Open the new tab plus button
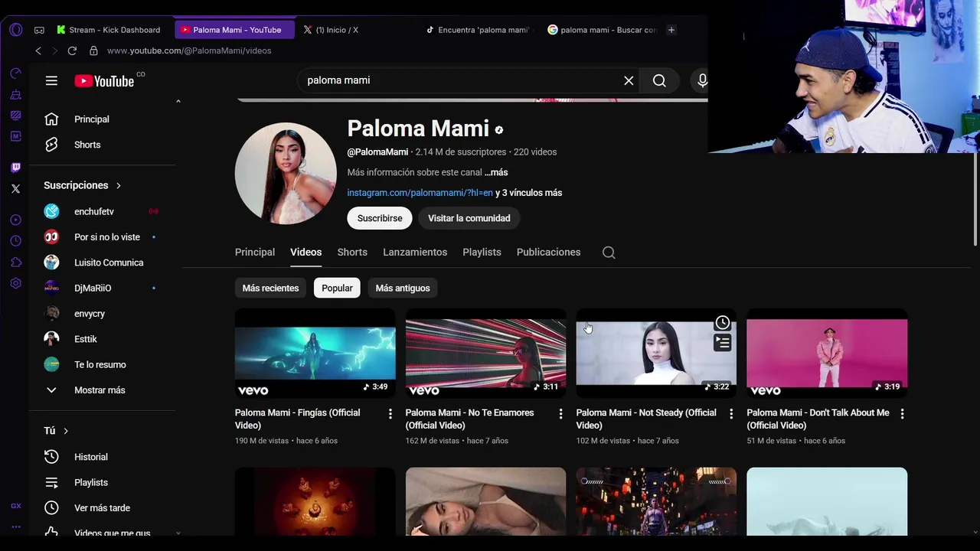Screen dimensions: 980x551 [x=671, y=30]
